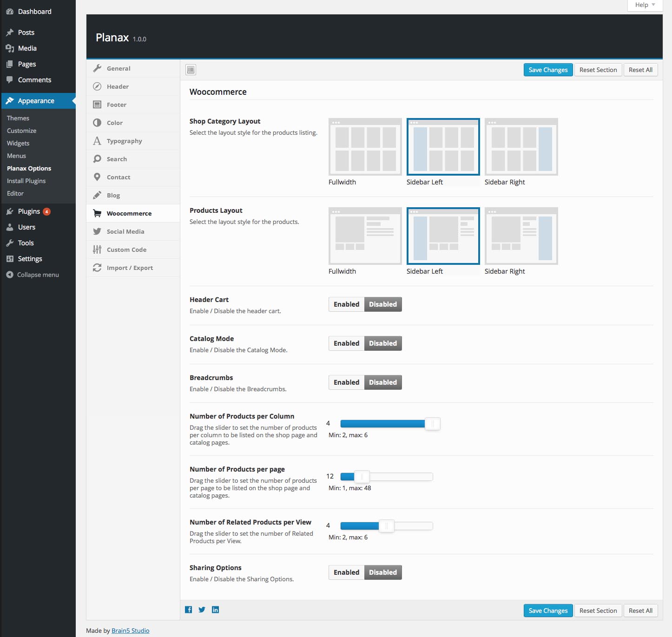This screenshot has width=672, height=637.
Task: Click the Import / Export refresh icon
Action: click(x=97, y=268)
